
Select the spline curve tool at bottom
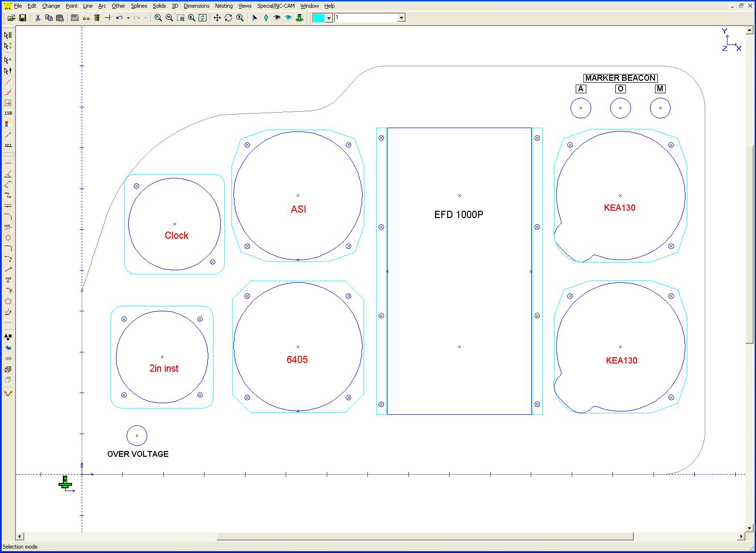[8, 393]
